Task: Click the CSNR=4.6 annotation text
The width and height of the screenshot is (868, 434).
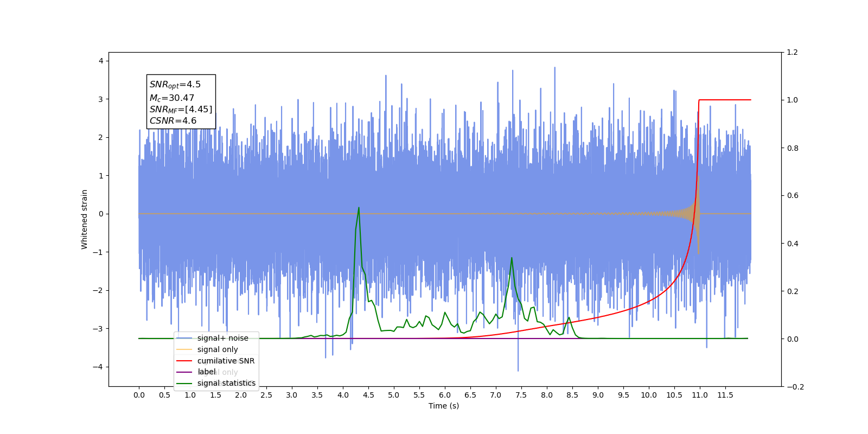Action: (x=173, y=120)
